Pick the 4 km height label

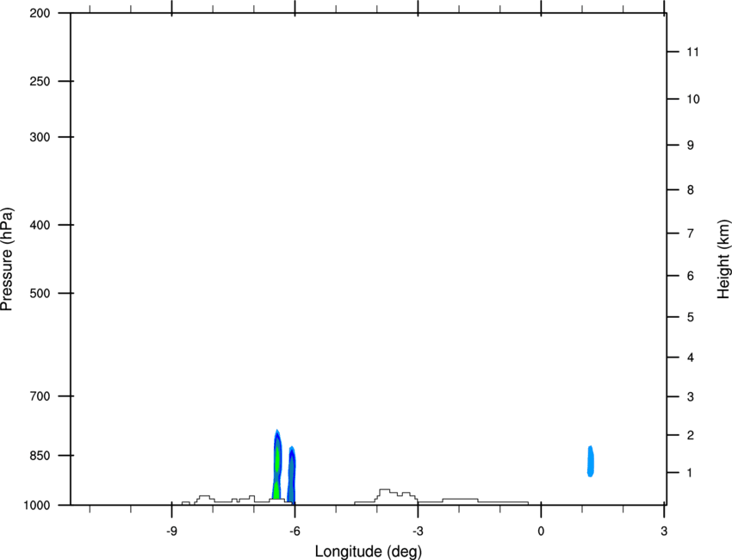(x=690, y=358)
